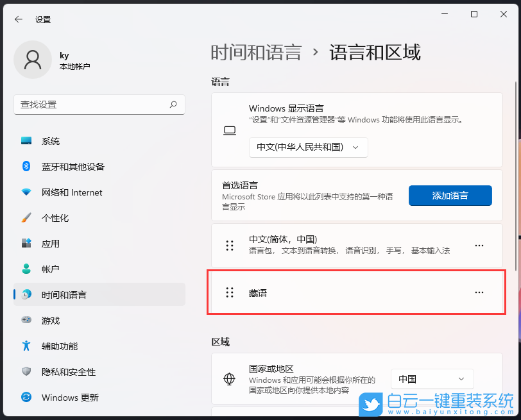The height and width of the screenshot is (420, 521).
Task: Select the 个性化 personalization brush icon
Action: coord(26,218)
